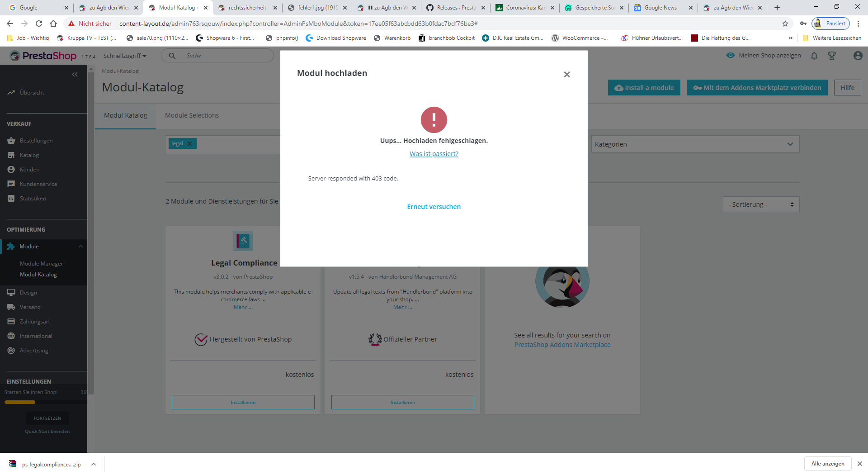Close the Modul hochladen dialog

click(x=567, y=74)
